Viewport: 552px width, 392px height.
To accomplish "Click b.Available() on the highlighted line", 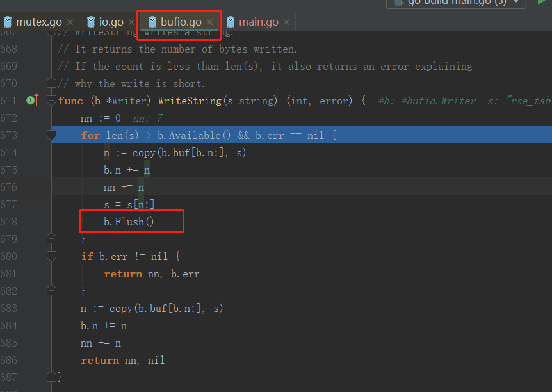I will coord(194,135).
